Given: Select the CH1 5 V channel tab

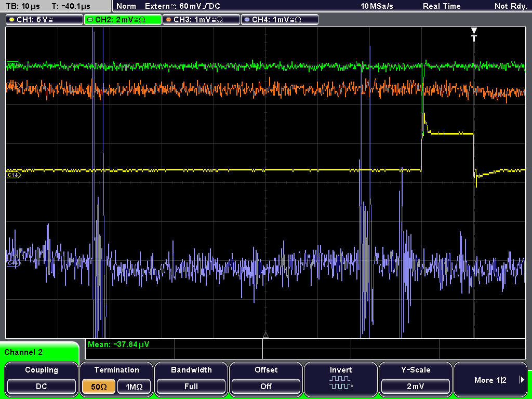Looking at the screenshot, I should 44,20.
